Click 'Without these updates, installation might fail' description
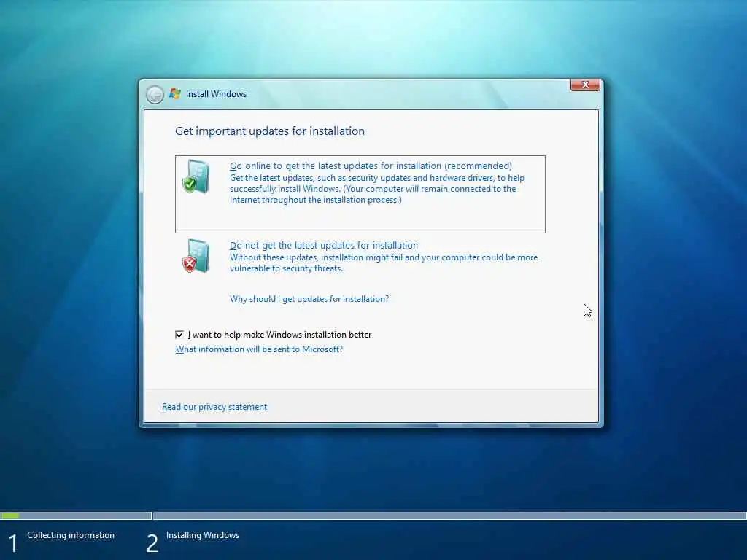 coord(384,262)
